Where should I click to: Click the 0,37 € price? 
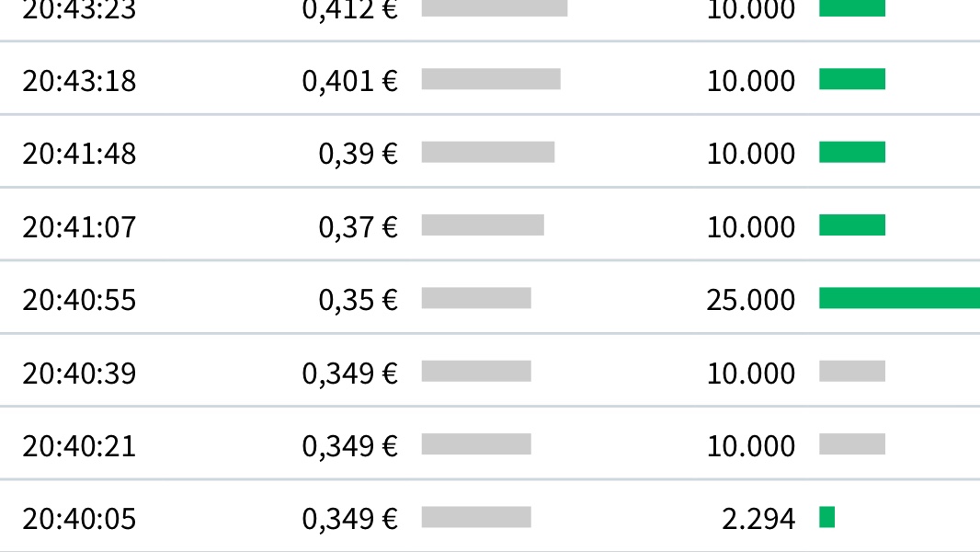(x=358, y=227)
